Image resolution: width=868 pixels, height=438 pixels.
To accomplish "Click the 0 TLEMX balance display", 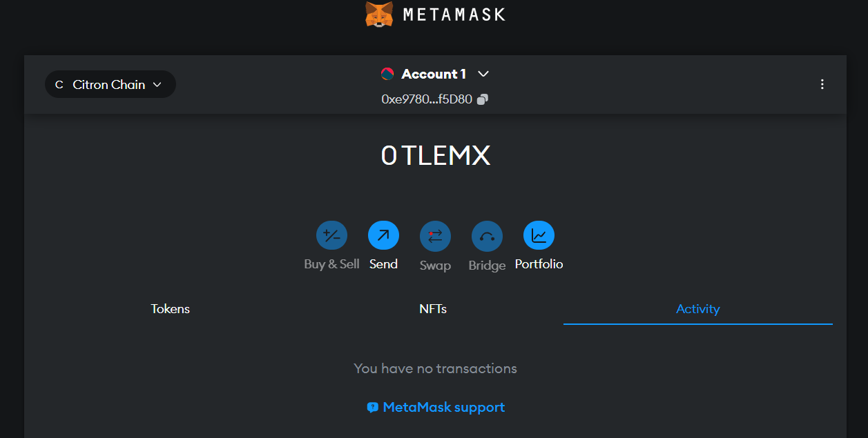I will click(x=435, y=155).
